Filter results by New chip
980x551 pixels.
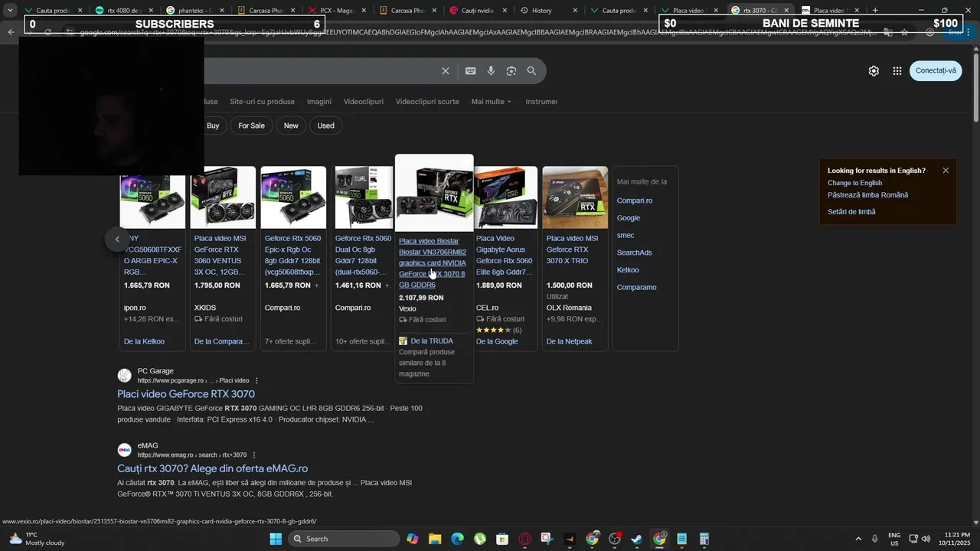[x=291, y=126]
